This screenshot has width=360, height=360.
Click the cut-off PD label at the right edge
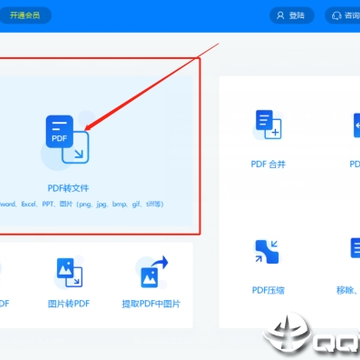click(355, 164)
